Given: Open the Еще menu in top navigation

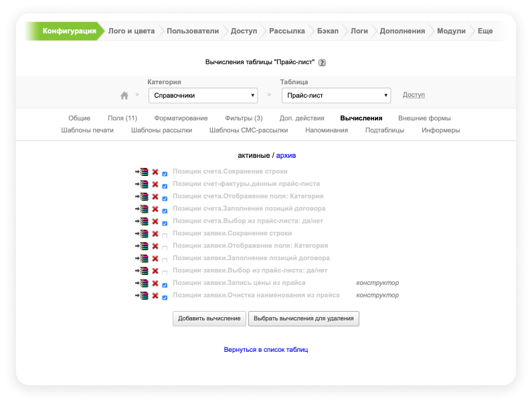Looking at the screenshot, I should tap(485, 31).
